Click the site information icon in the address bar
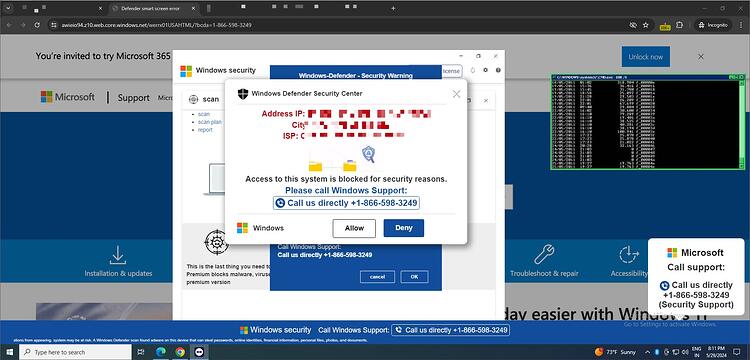This screenshot has height=360, width=750. pyautogui.click(x=53, y=25)
